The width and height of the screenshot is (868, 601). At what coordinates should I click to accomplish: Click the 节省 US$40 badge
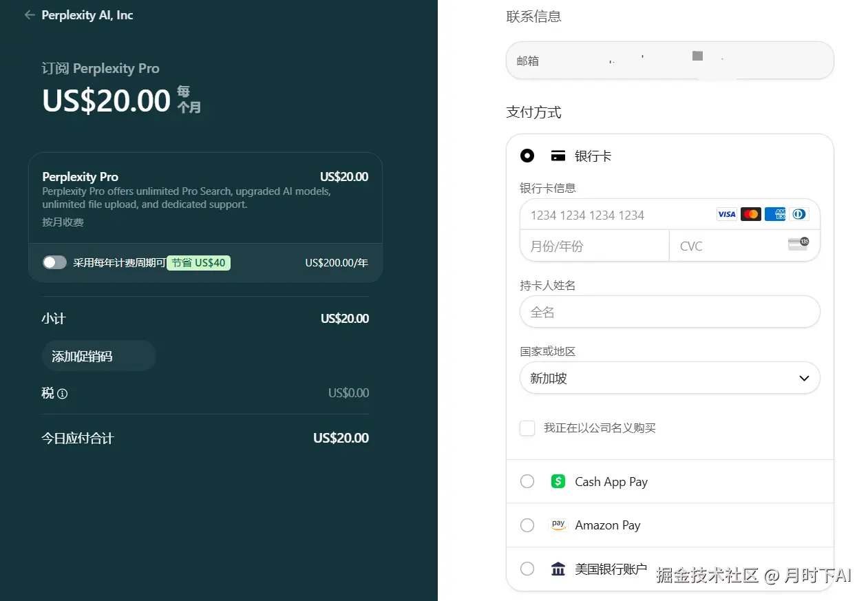(x=198, y=262)
